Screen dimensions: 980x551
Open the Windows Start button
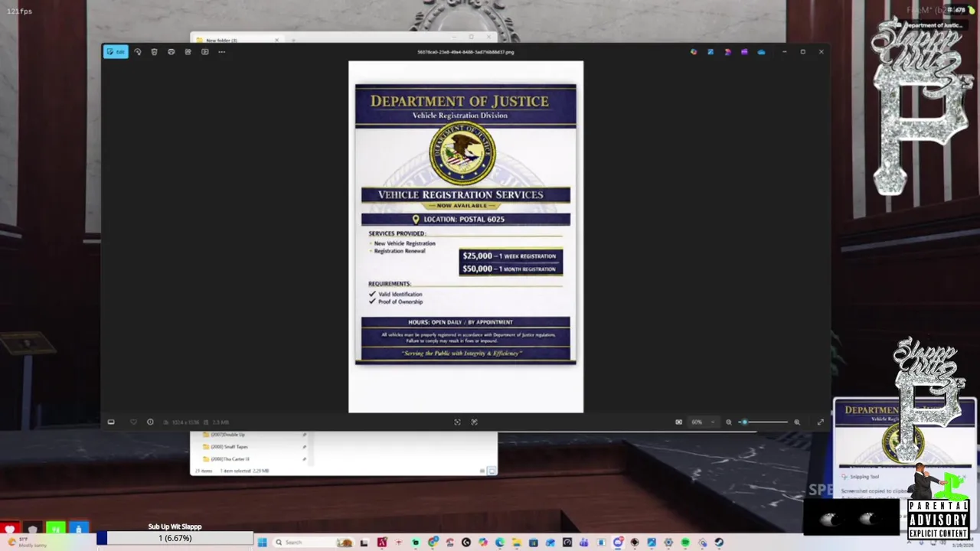point(262,543)
